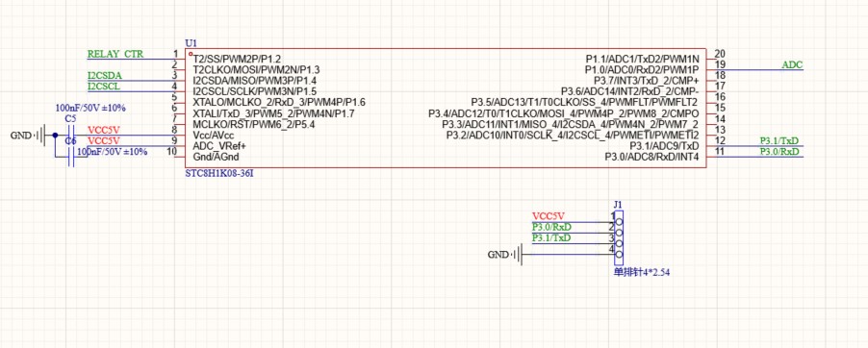Image resolution: width=868 pixels, height=348 pixels.
Task: Select the P3.1/TxD label at J1 pin 3
Action: click(551, 238)
